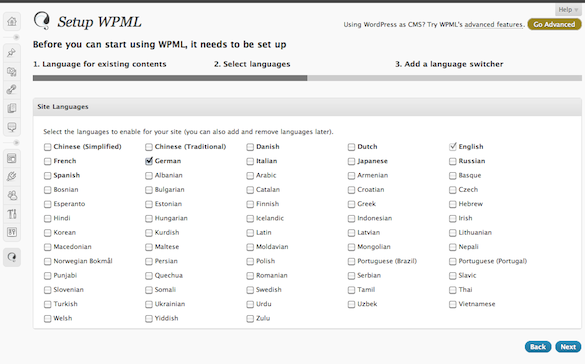Open the WPML icon at sidebar bottom
The width and height of the screenshot is (585, 364).
pos(12,257)
